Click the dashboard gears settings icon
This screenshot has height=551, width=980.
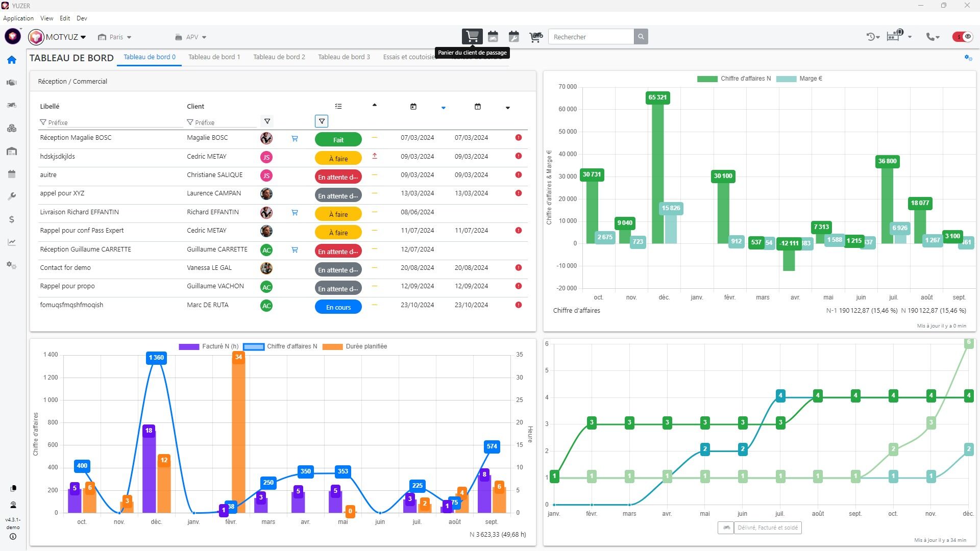pos(968,58)
